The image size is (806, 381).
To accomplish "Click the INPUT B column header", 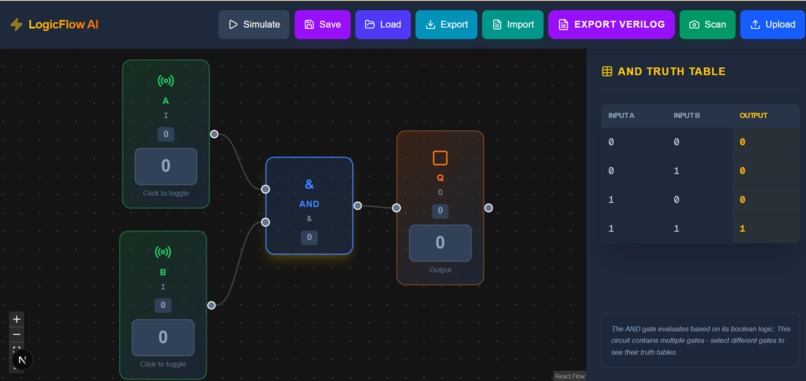I will 687,116.
